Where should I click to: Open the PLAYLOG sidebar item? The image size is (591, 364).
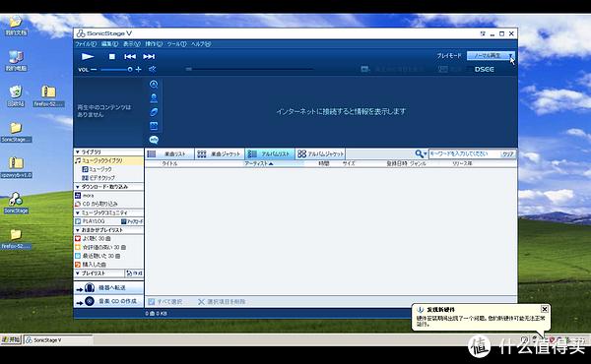(90, 221)
